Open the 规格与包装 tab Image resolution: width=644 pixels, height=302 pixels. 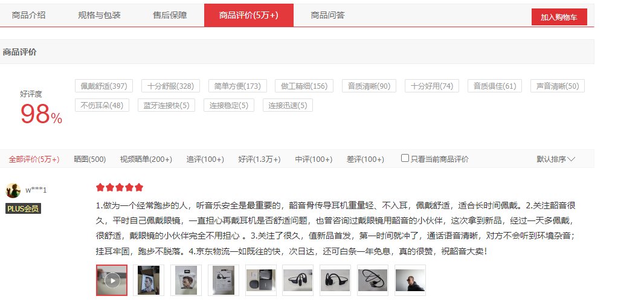tap(100, 15)
